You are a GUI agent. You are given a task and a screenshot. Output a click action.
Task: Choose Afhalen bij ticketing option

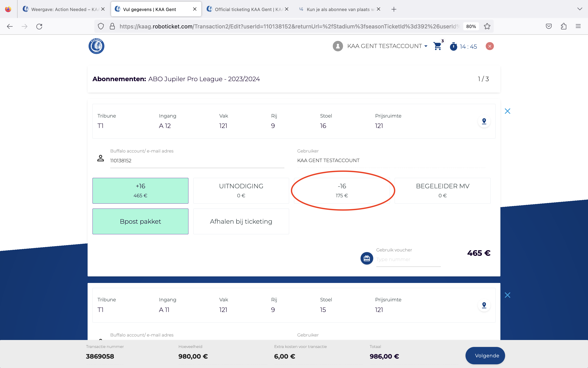tap(241, 221)
